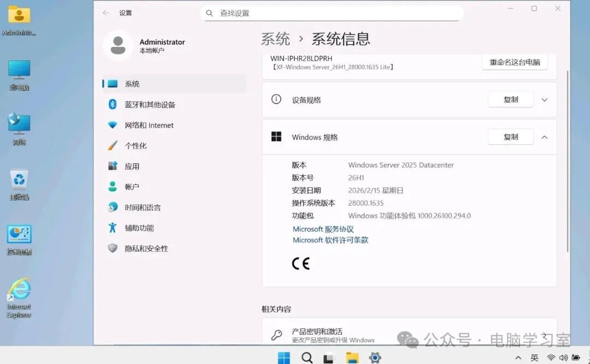The height and width of the screenshot is (364, 590).
Task: Open the Time and language globe icon
Action: click(x=113, y=207)
